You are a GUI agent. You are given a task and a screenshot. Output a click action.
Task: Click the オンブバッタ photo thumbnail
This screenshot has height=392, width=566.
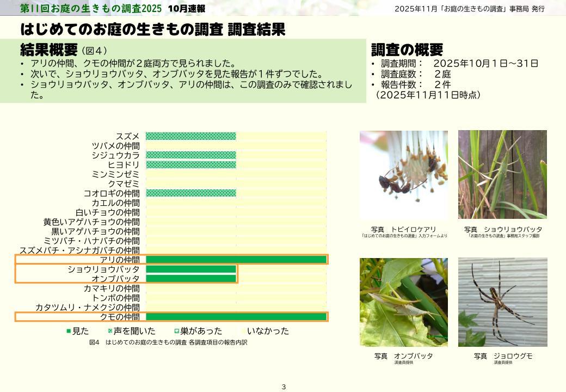[404, 302]
